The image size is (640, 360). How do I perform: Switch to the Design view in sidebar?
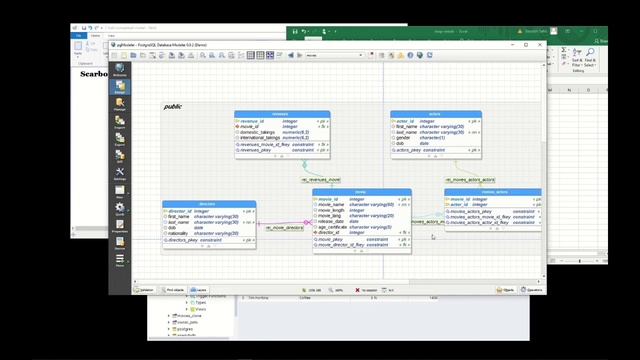click(120, 87)
